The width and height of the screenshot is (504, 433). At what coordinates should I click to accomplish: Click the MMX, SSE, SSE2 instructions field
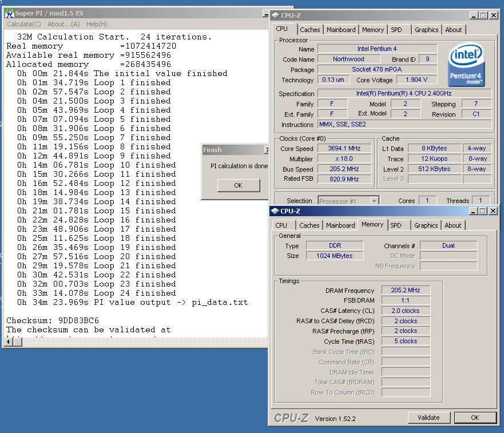click(x=404, y=124)
